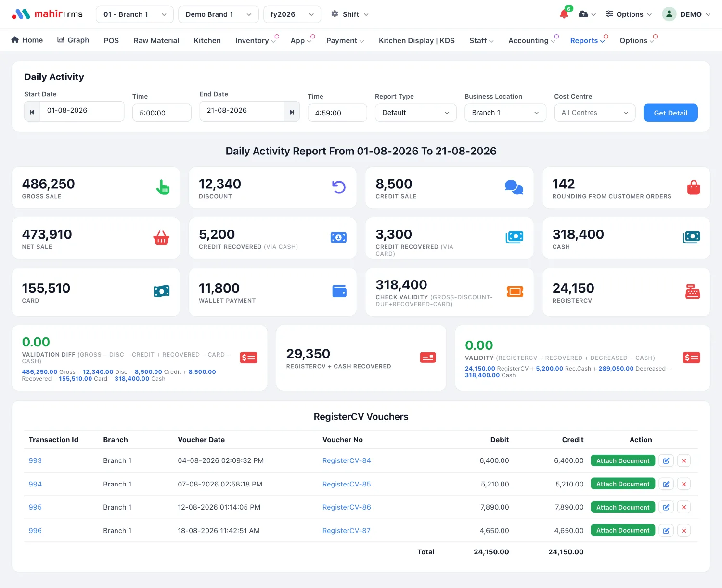
Task: Click the start Time field showing 5:00:00
Action: [162, 113]
